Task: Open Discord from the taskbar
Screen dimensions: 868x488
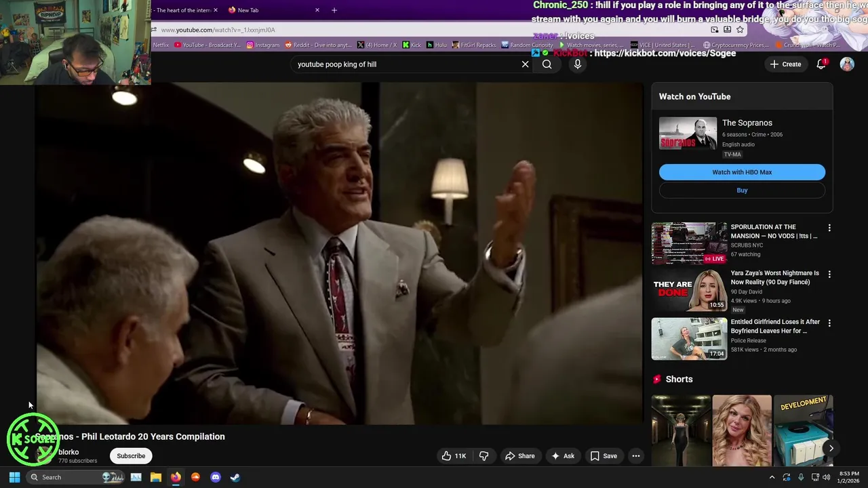Action: click(216, 477)
